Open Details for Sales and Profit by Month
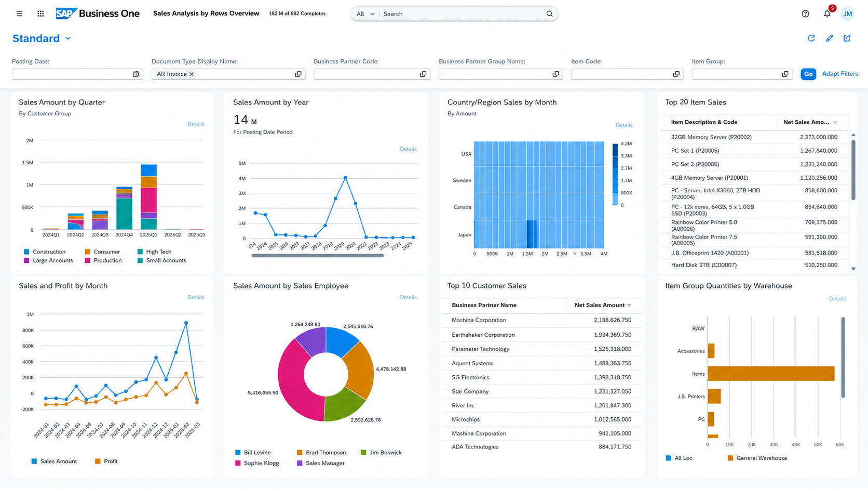Viewport: 868px width, 489px height. click(196, 297)
